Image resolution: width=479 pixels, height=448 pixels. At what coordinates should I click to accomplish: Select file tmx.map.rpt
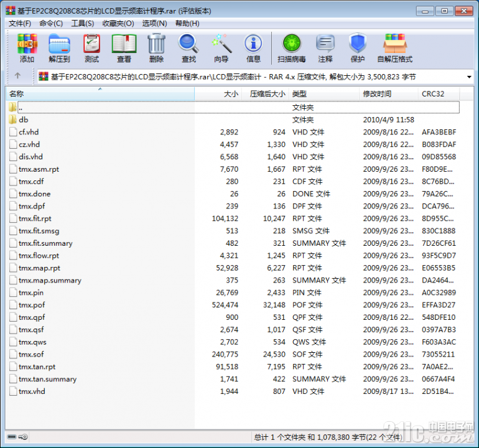[39, 268]
